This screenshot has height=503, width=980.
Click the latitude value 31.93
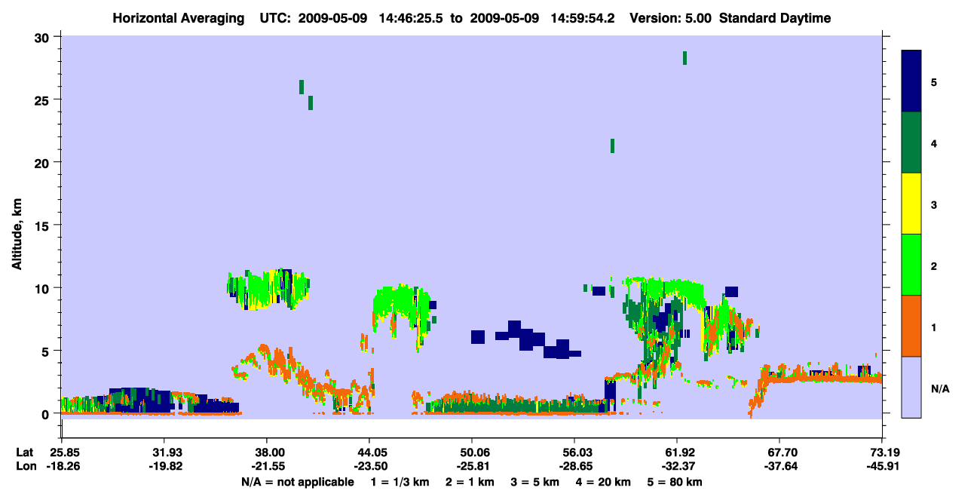click(164, 452)
